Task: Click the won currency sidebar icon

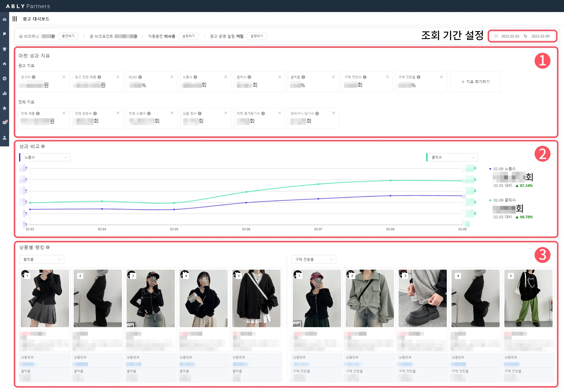Action: (4, 79)
